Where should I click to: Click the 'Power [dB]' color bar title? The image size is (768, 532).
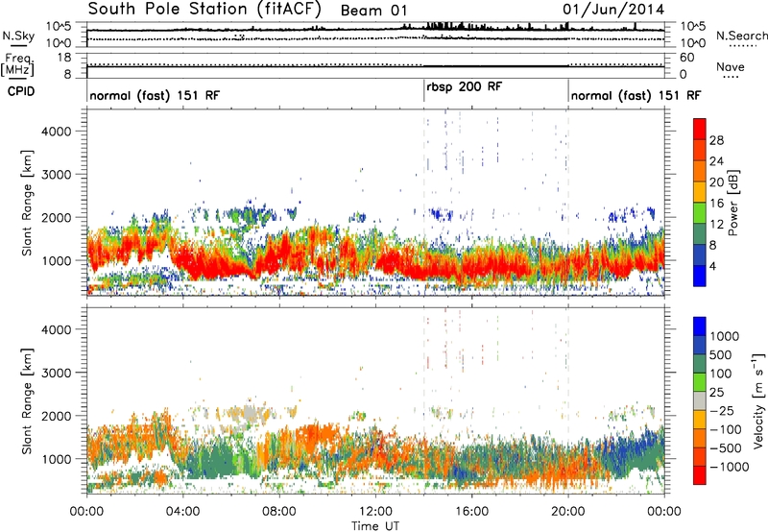point(733,203)
